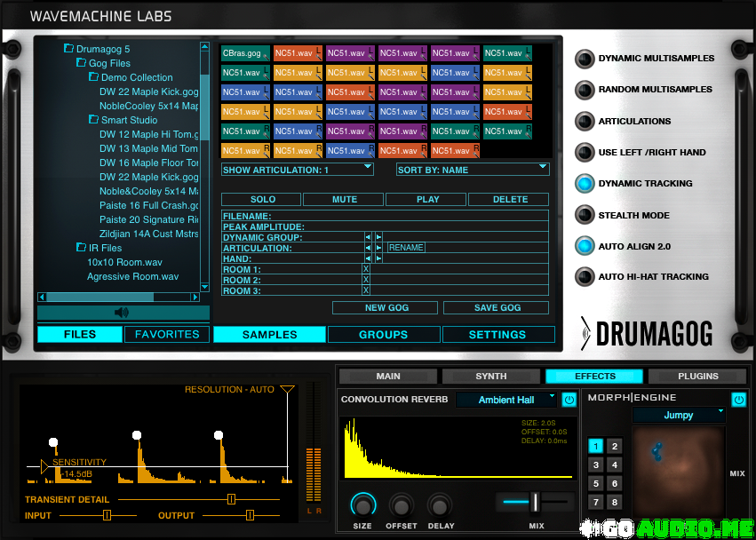Click the Articulation next arrow
The image size is (756, 540).
378,248
